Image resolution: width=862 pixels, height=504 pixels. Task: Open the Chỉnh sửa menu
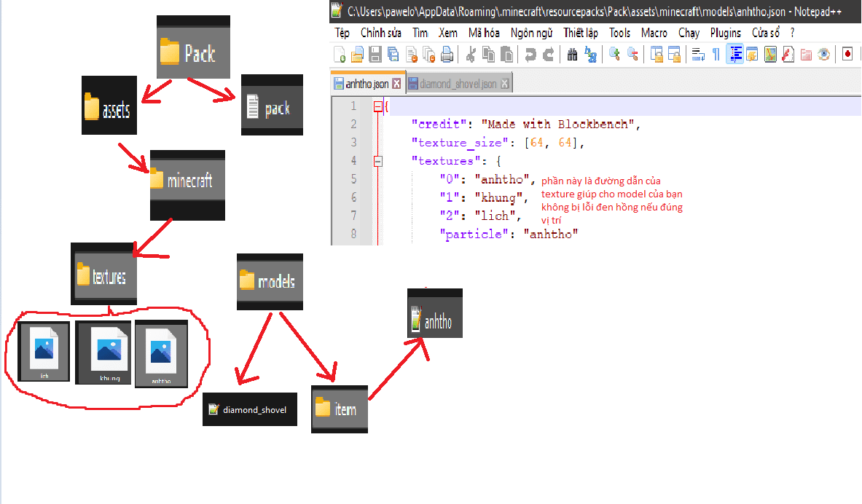[381, 33]
